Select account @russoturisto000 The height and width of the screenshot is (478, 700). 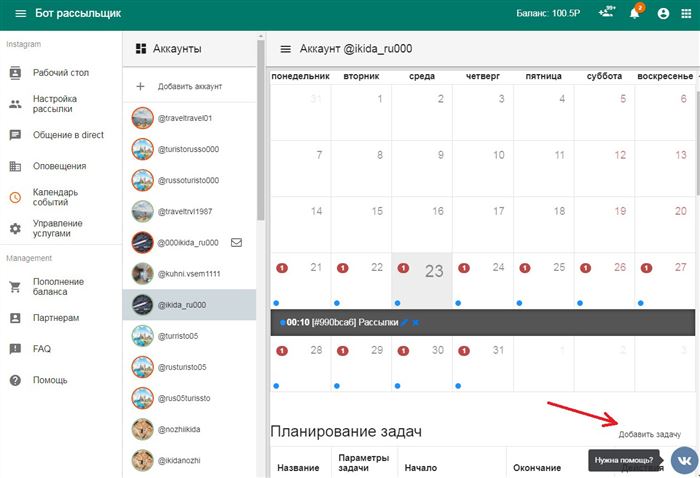[189, 180]
